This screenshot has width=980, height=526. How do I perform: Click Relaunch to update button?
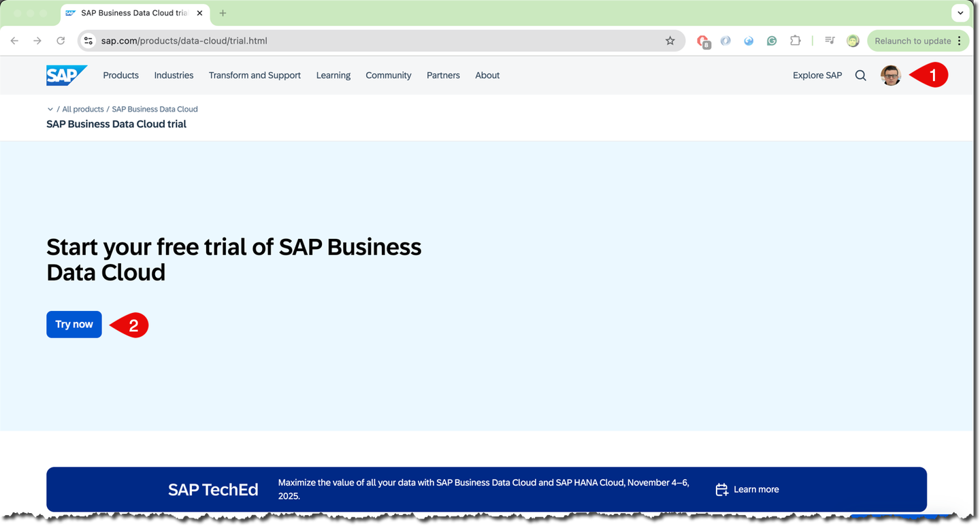pyautogui.click(x=913, y=41)
